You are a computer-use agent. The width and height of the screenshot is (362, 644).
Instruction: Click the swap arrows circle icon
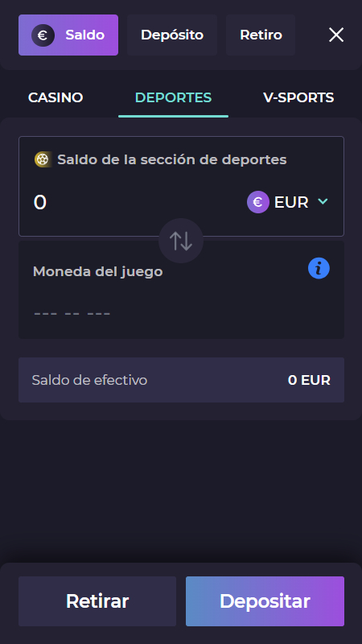(x=181, y=241)
